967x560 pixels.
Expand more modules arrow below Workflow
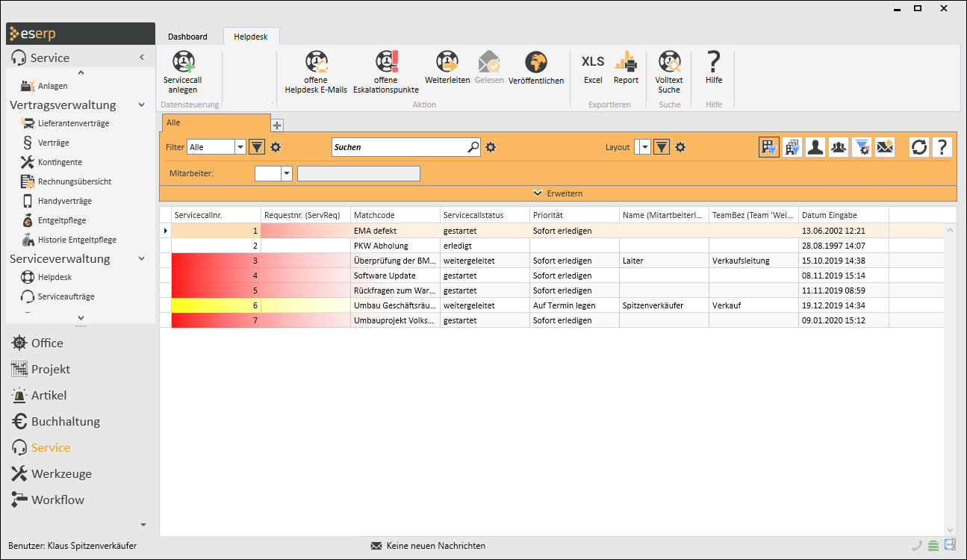(x=143, y=525)
